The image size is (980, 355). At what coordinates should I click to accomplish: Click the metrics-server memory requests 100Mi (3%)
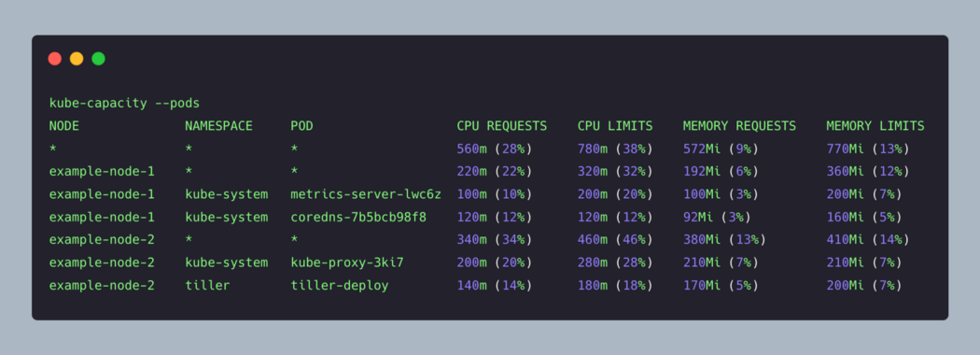pos(721,194)
